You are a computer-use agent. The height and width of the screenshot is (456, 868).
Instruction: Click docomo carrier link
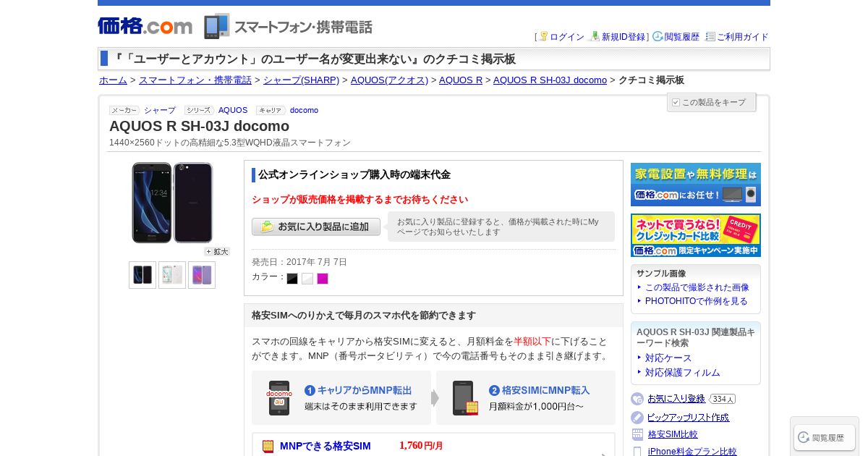pos(304,110)
